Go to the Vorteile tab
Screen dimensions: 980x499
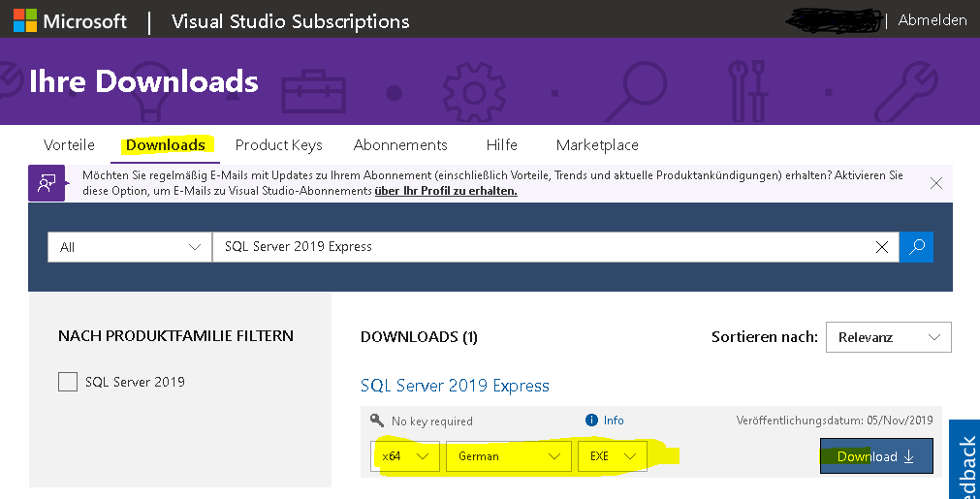(x=69, y=145)
